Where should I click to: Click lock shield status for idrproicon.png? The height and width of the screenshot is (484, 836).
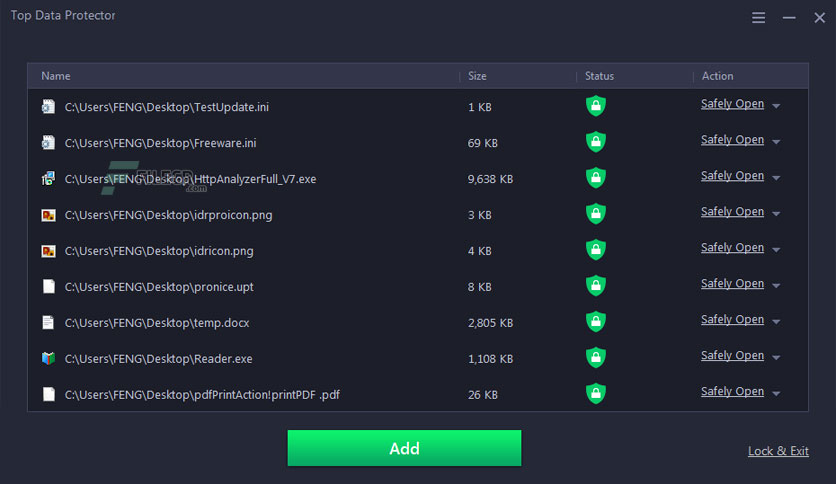pos(596,214)
